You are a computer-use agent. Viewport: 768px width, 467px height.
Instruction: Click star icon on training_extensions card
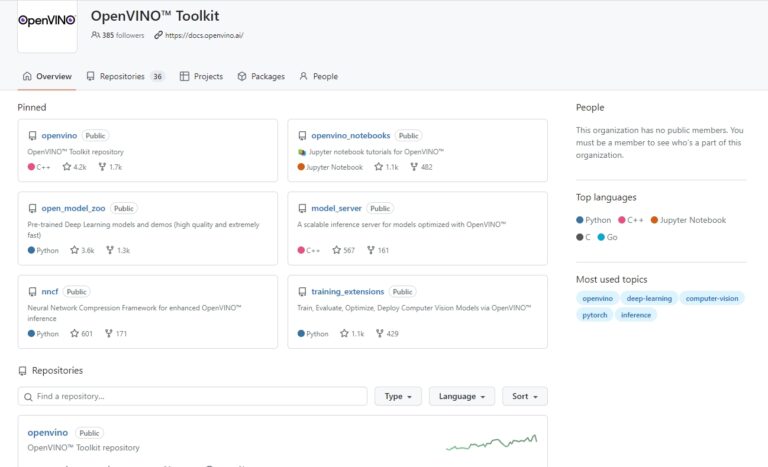345,334
